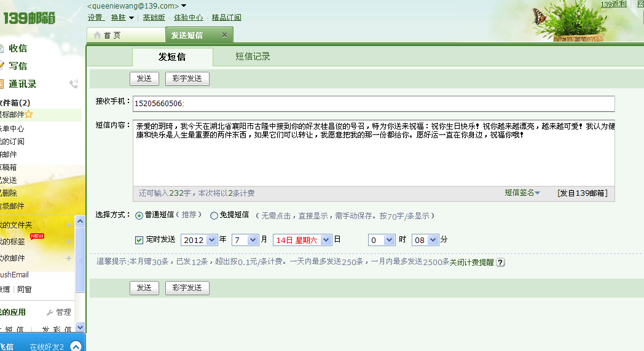The image size is (644, 351).
Task: Click 关闭计费提醒 link
Action: click(x=471, y=263)
